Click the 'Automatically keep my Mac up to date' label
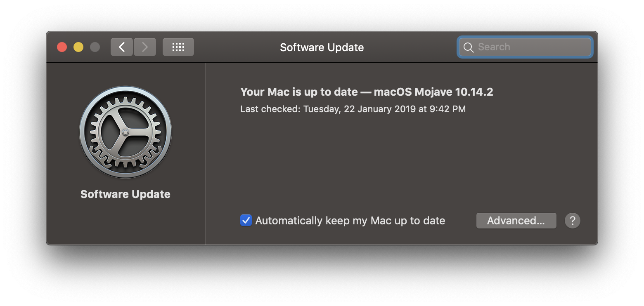The image size is (644, 306). point(350,221)
